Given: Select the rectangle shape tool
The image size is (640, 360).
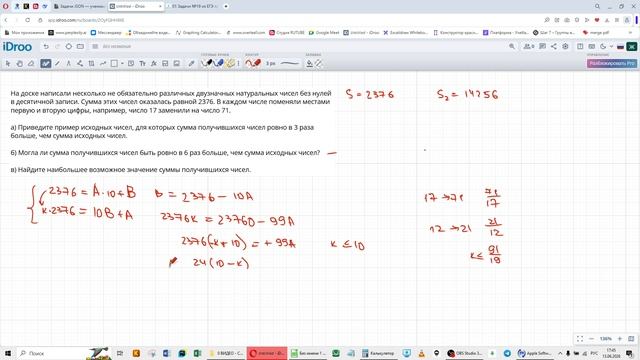Looking at the screenshot, I should pyautogui.click(x=114, y=63).
